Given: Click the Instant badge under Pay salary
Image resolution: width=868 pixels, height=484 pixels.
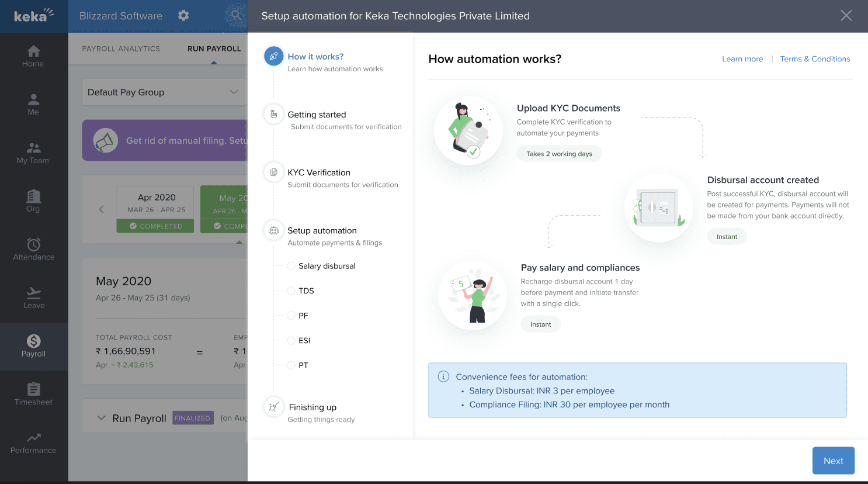Looking at the screenshot, I should (540, 324).
